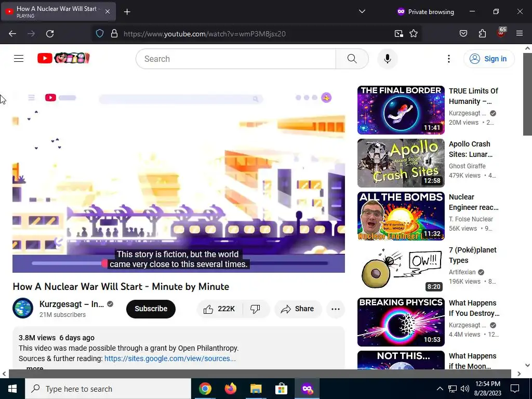
Task: Click the taskbar search box
Action: point(108,389)
